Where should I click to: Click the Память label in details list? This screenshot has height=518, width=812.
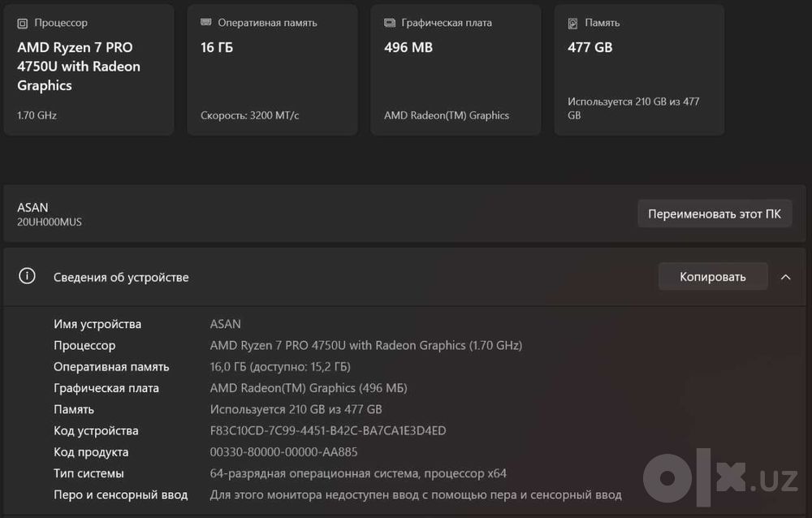pyautogui.click(x=74, y=409)
